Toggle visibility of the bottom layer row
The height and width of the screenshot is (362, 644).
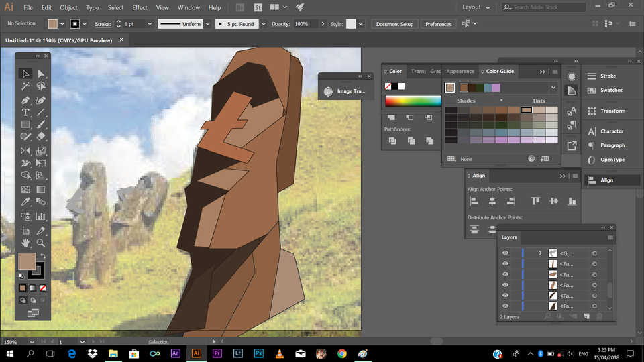[505, 306]
